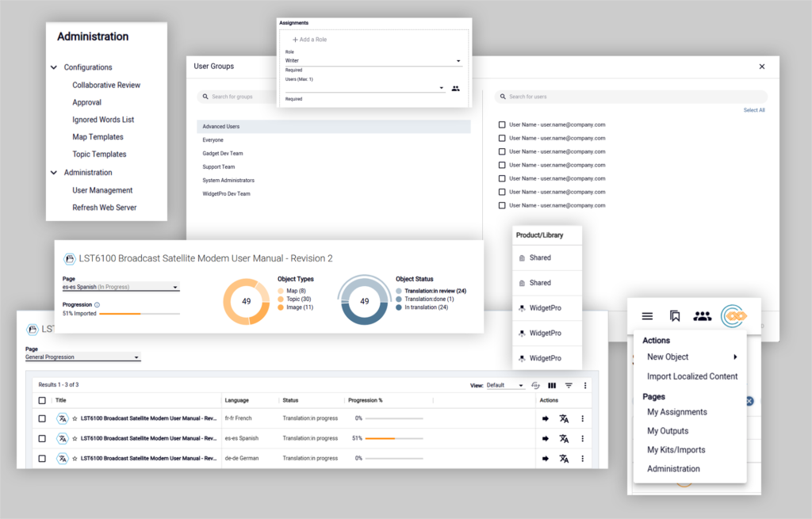Viewport: 812px width, 519px height.
Task: Open the translate action icon on the French row
Action: (563, 418)
